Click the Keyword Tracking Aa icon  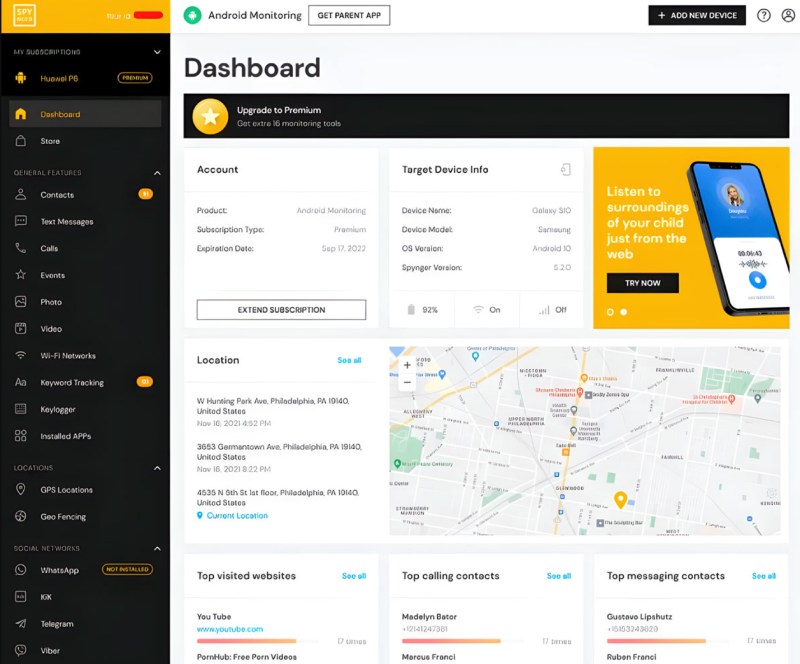click(x=20, y=382)
